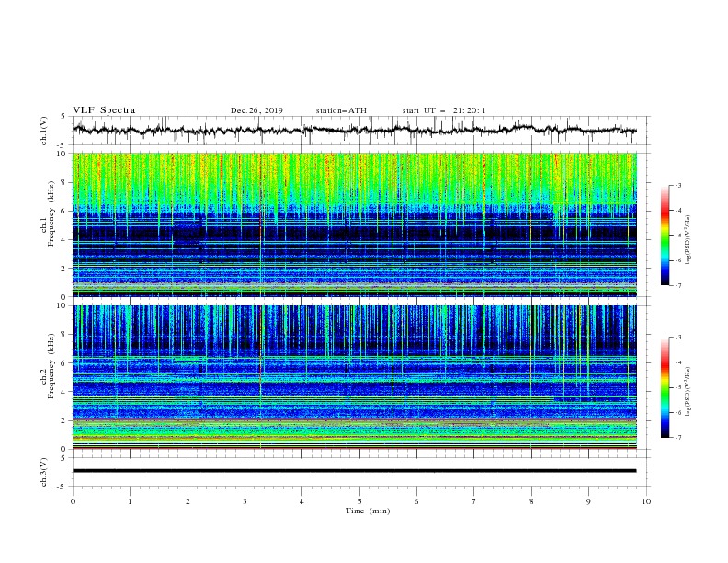
Task: Click time axis tick label "8"
Action: tap(531, 501)
